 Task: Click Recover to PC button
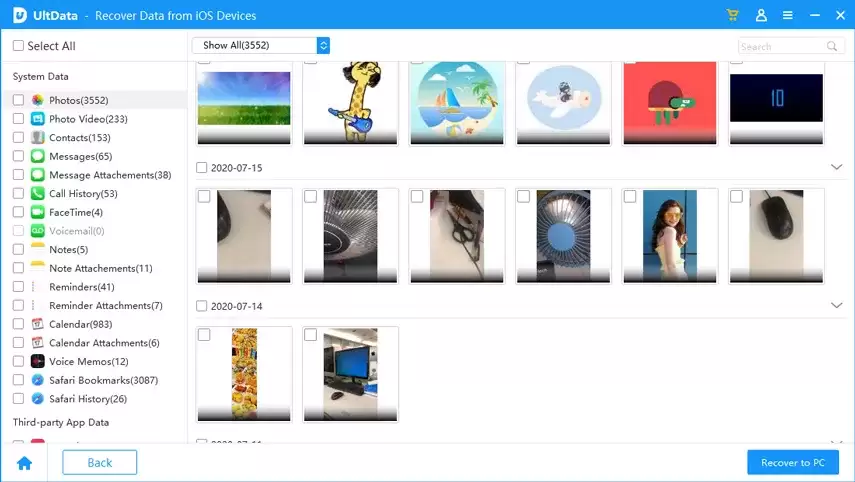(793, 462)
